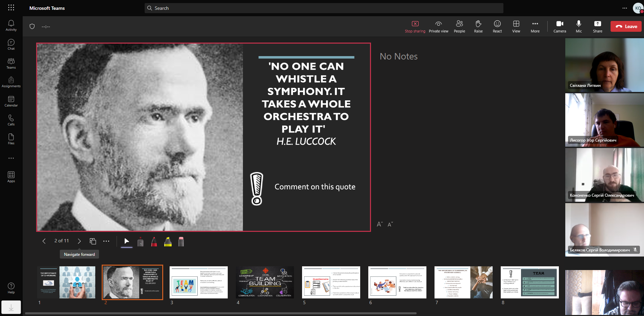This screenshot has height=316, width=644.
Task: Toggle Private view for the presentation
Action: click(438, 27)
